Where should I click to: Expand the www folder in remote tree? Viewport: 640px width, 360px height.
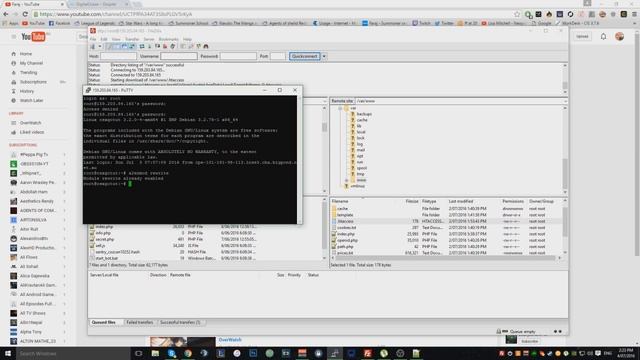tap(347, 180)
